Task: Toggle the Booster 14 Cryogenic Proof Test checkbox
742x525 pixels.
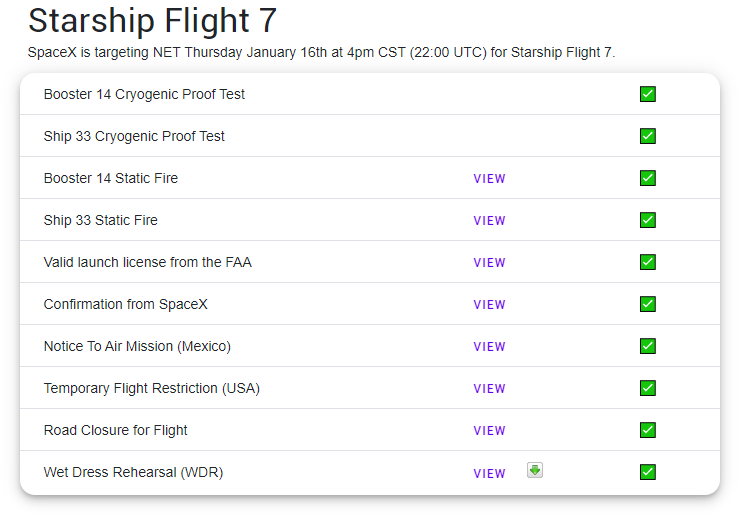Action: point(648,94)
